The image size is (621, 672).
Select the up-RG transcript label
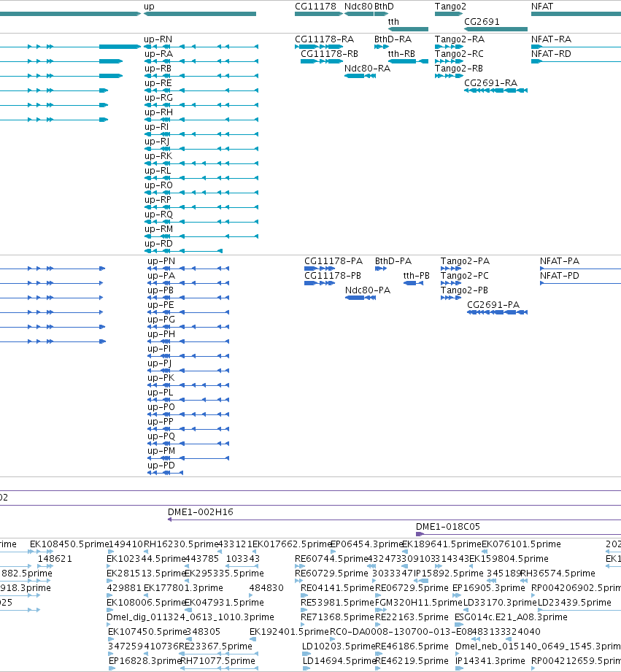pyautogui.click(x=158, y=98)
